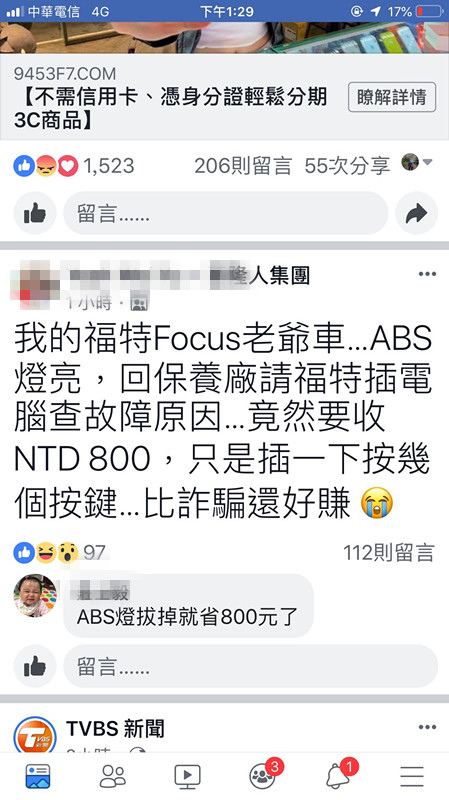View the 206則留言 comments on ad
The image size is (449, 800).
[x=243, y=166]
